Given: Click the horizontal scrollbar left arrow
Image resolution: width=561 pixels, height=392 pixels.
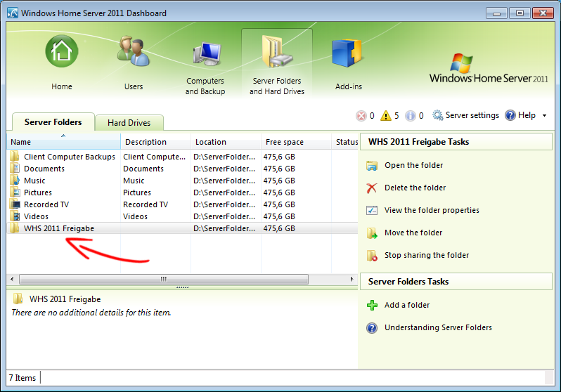Looking at the screenshot, I should click(12, 279).
